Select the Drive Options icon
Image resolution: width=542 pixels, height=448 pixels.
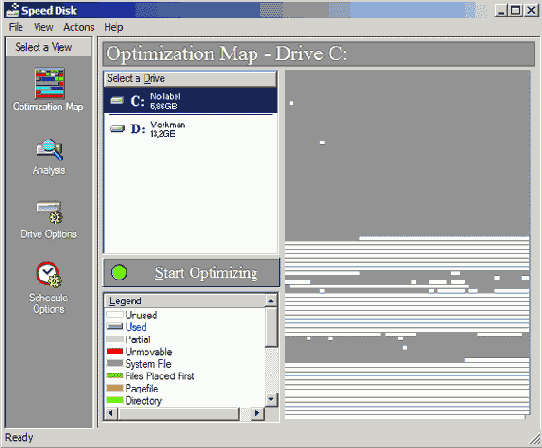coord(49,212)
